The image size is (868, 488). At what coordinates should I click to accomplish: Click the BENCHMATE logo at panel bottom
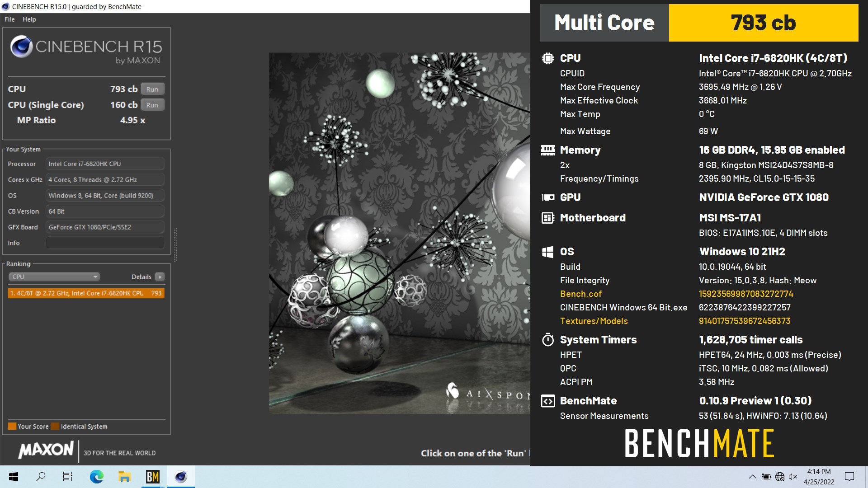699,443
